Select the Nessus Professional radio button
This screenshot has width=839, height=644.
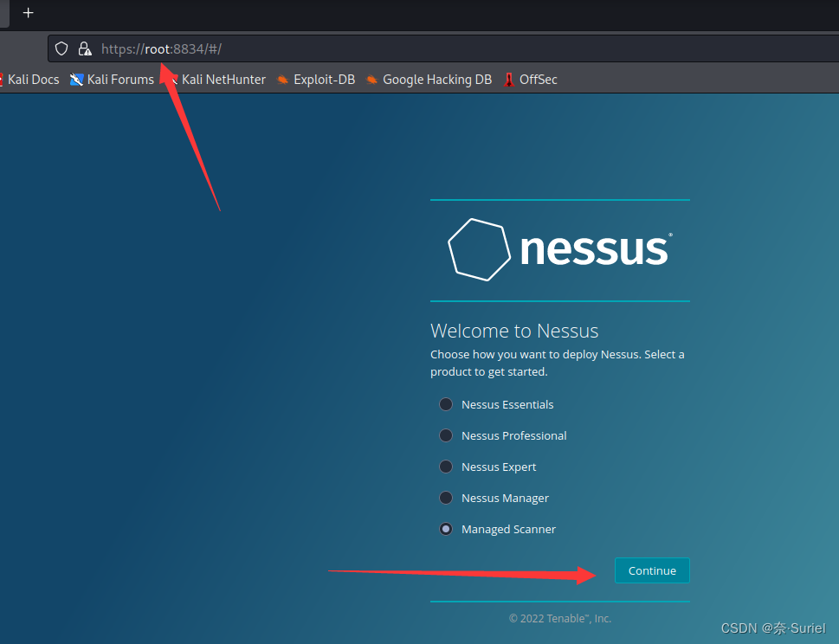pyautogui.click(x=446, y=435)
